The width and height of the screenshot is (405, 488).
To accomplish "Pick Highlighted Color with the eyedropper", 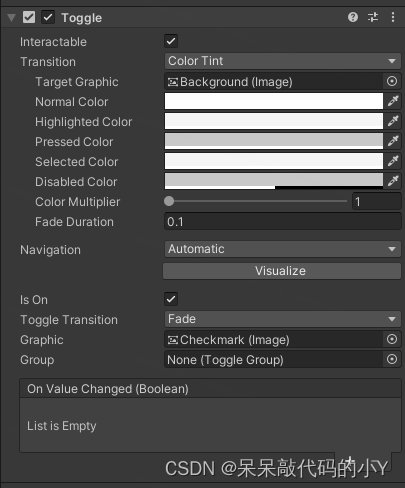I will [x=393, y=121].
